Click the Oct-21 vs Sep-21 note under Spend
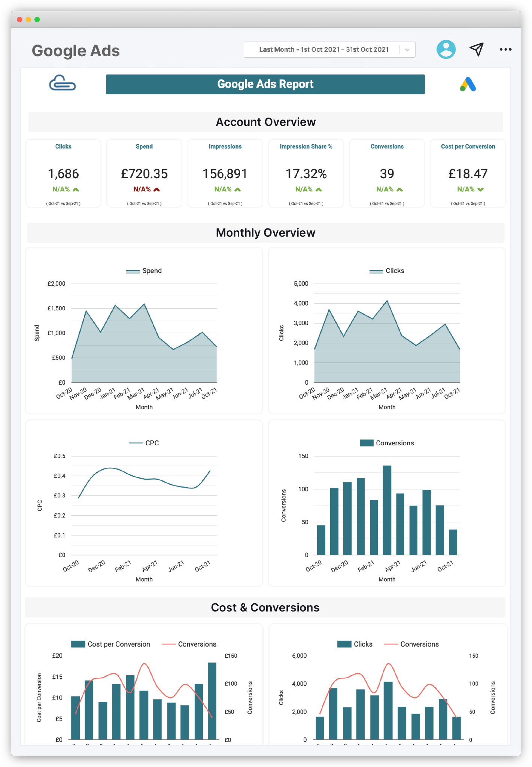Screen dimensions: 532x767 (x=144, y=204)
